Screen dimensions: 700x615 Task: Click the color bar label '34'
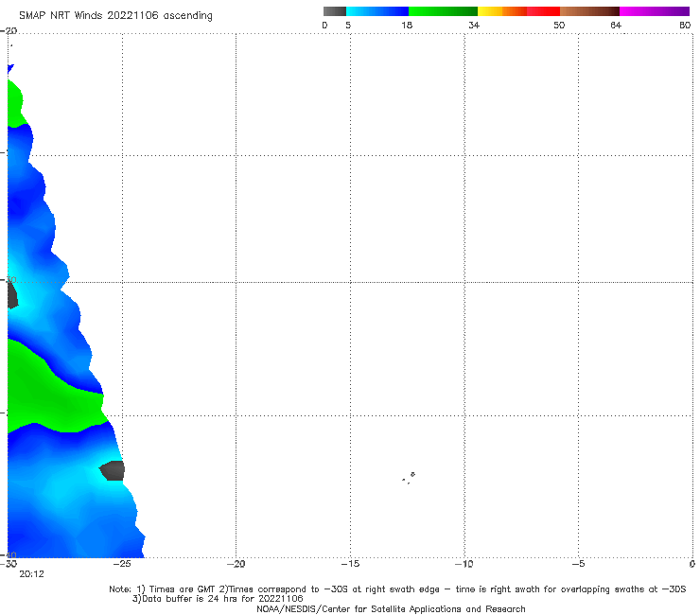[x=474, y=25]
